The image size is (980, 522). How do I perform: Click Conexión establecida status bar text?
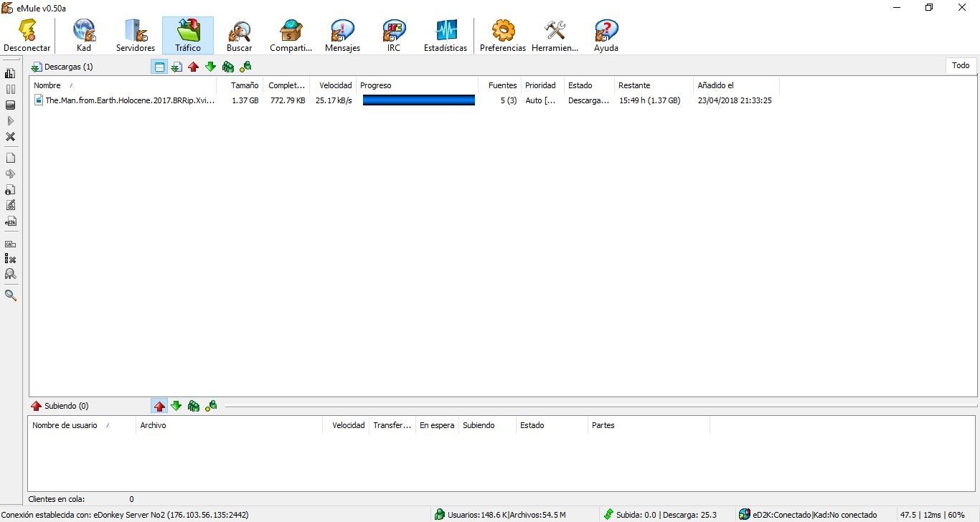point(125,515)
